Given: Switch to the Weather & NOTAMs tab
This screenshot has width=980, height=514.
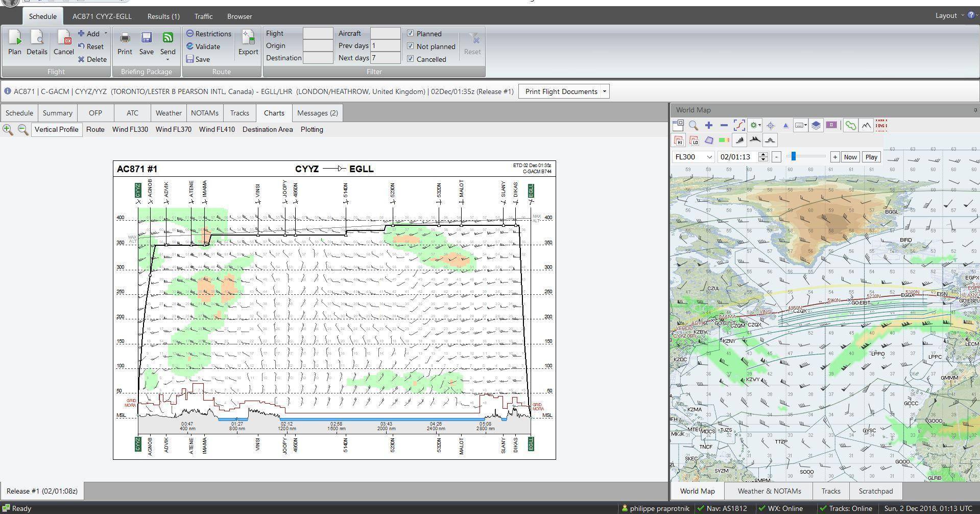Looking at the screenshot, I should pos(768,491).
